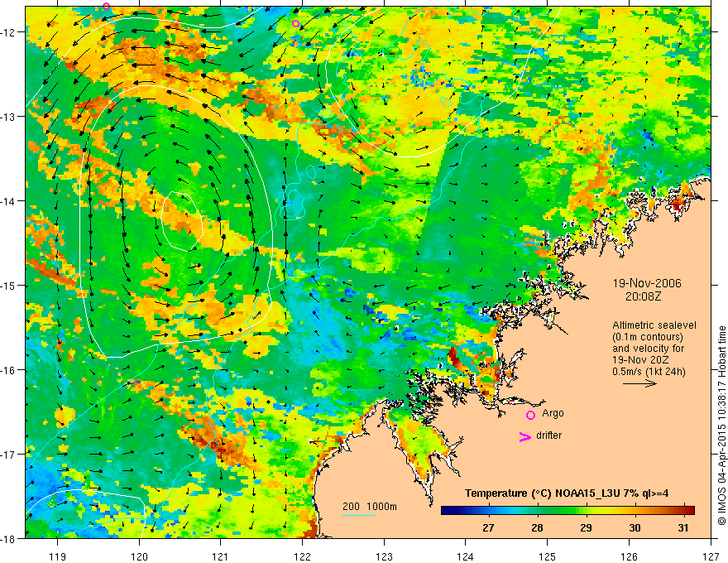Click the "19-Nov 20Z" caption line

(x=642, y=360)
